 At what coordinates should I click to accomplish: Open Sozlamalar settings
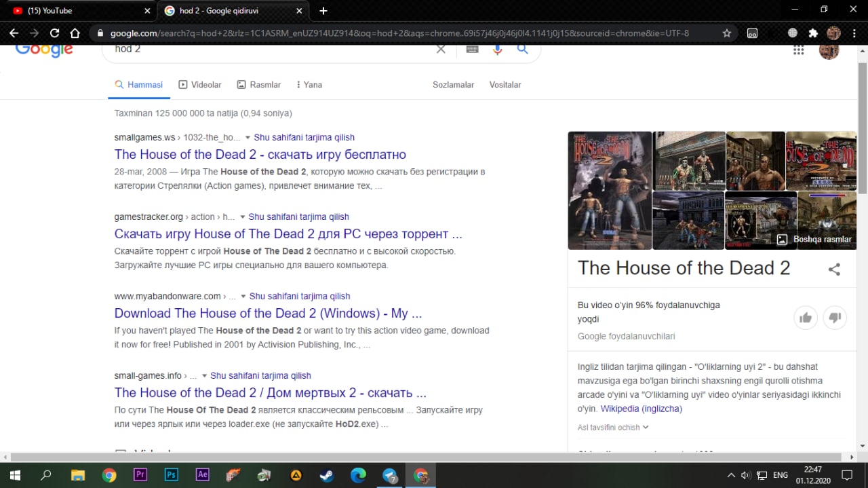(453, 85)
